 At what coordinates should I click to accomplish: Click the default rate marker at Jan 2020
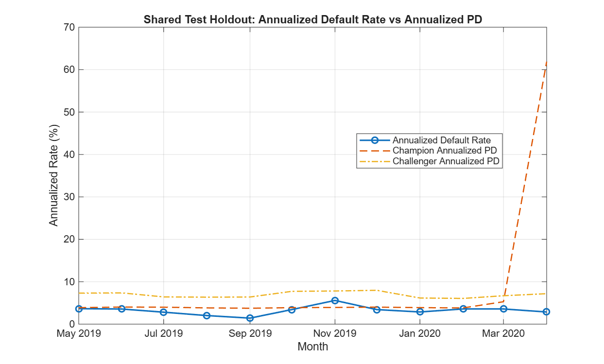(x=419, y=312)
